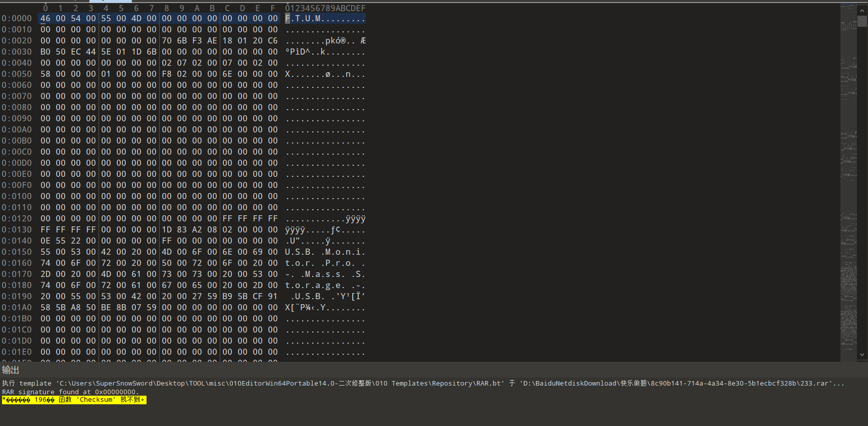Click ASCII text 'U.S.B. .M.o.n.i.' in row 0:0150
Screen dimensions: 868x426
coord(325,252)
